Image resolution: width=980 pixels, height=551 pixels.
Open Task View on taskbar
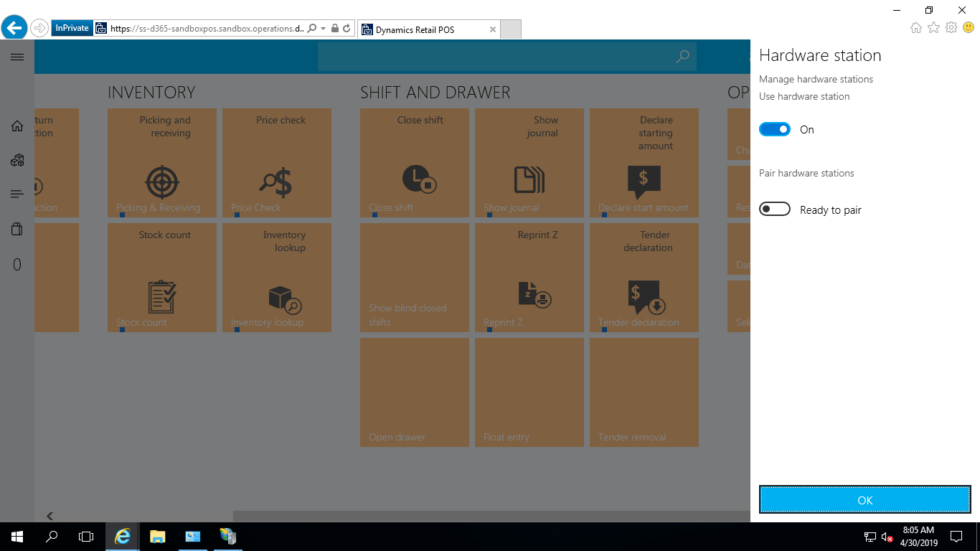tap(86, 537)
